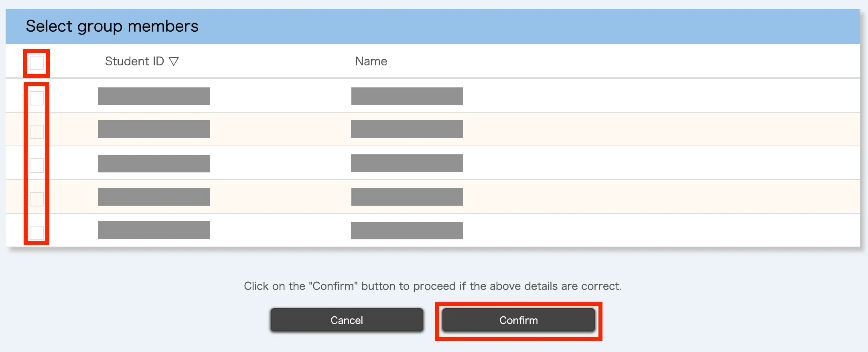Click the third row's Student ID cell
Screen dimensions: 868x352
(x=154, y=164)
